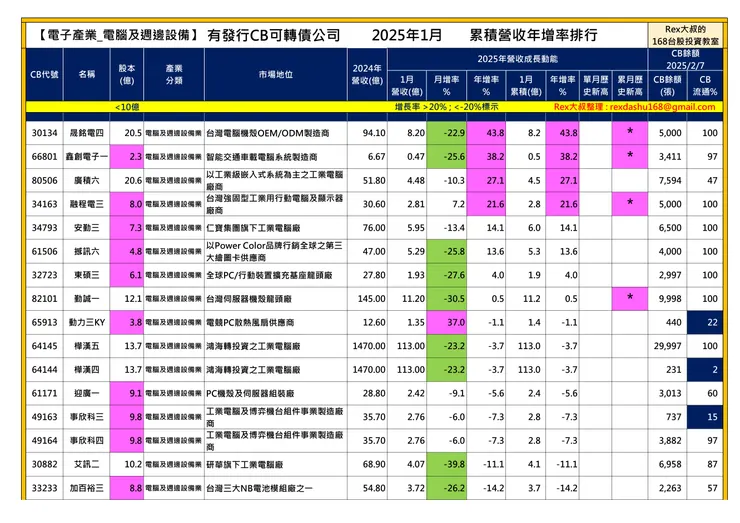Click the name cell 樺漢五
Screen dimensions: 740x523
point(86,346)
